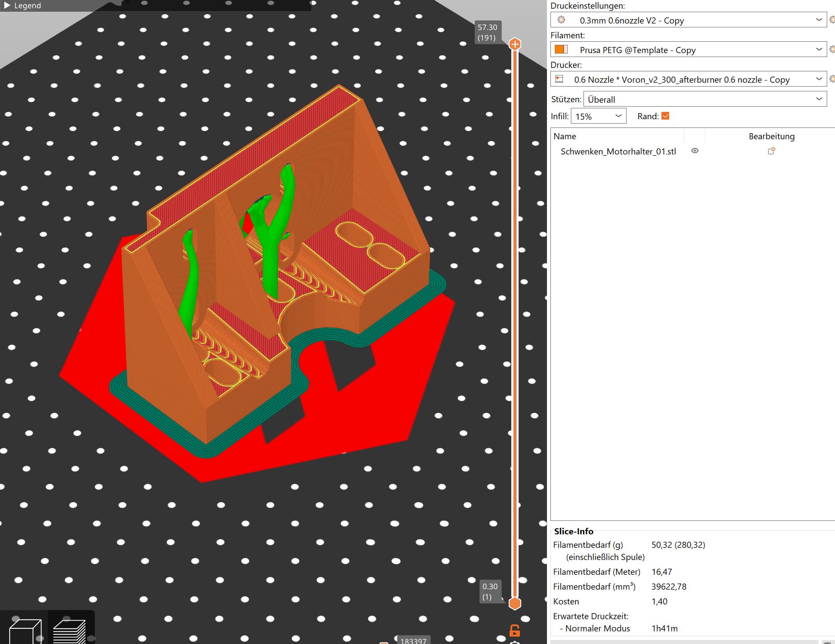Viewport: 835px width, 644px height.
Task: Click the Bearbeitung column header
Action: (771, 136)
